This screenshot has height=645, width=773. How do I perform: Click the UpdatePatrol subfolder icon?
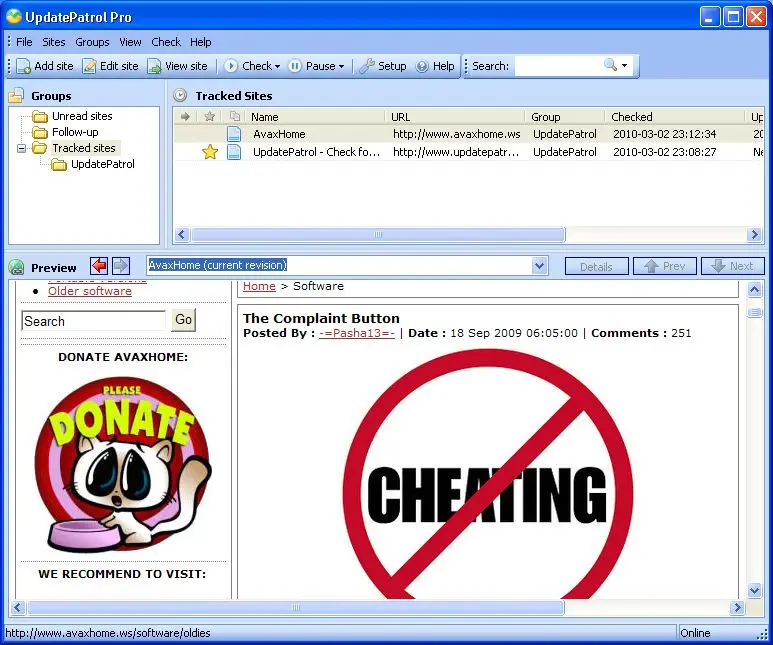click(59, 165)
